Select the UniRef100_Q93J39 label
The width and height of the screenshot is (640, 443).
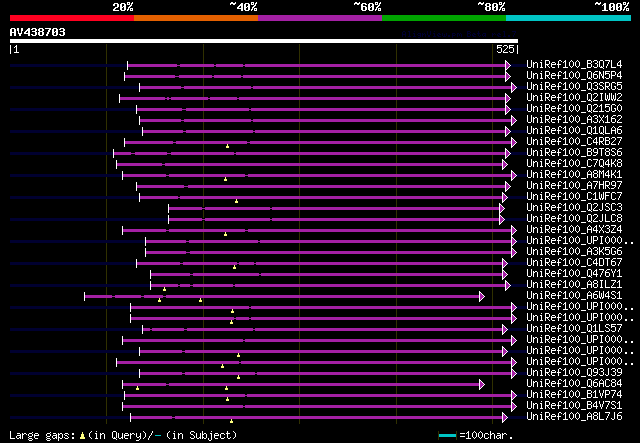click(574, 373)
